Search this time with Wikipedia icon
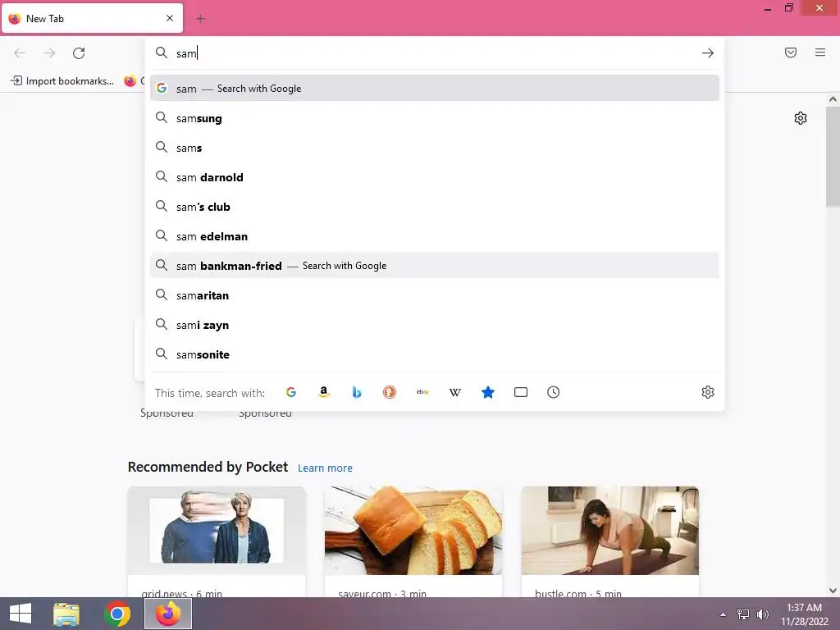Screen dimensions: 840x630 454,392
